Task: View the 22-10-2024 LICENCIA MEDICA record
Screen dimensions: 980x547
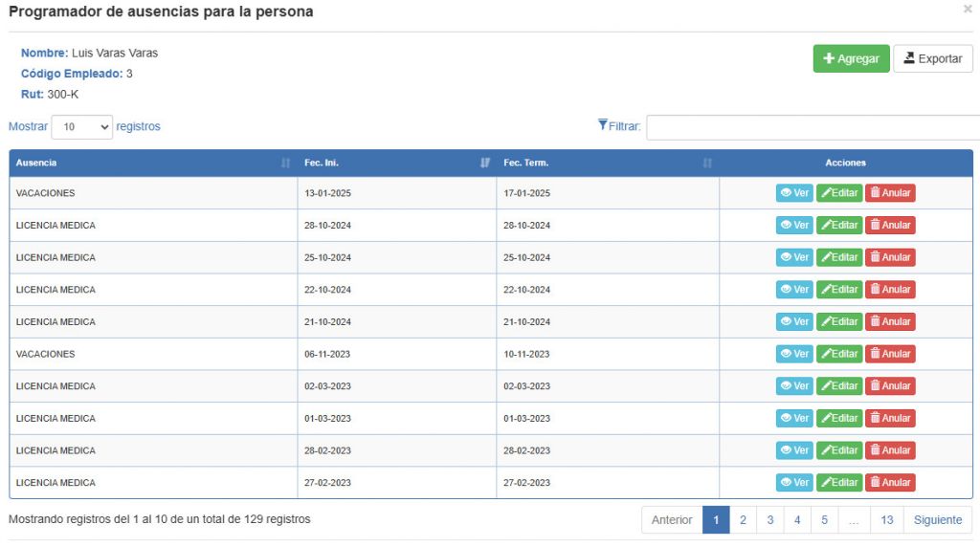Action: pyautogui.click(x=794, y=289)
